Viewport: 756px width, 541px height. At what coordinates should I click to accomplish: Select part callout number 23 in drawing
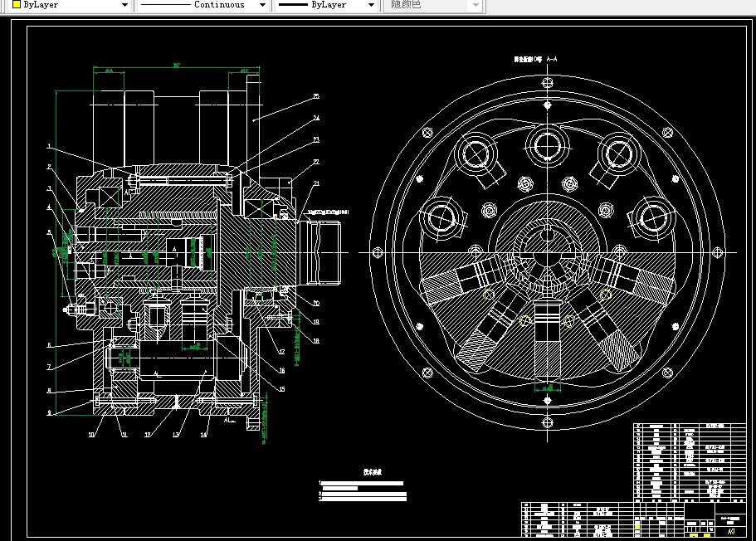316,140
